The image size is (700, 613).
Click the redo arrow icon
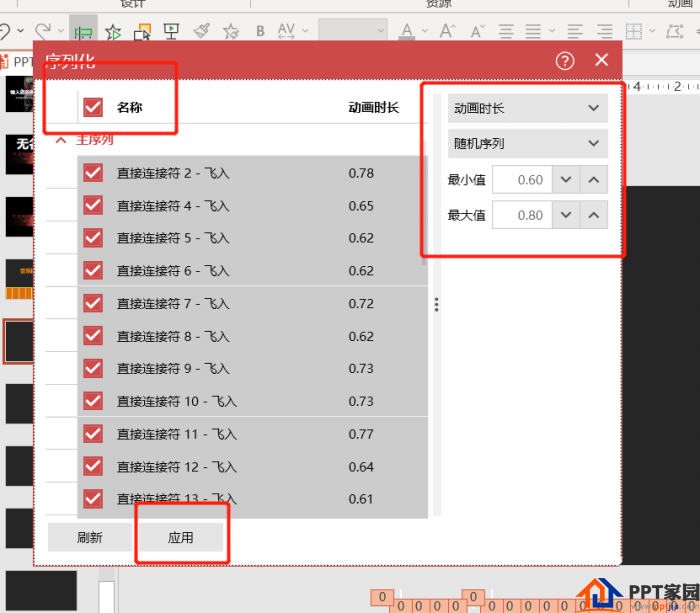click(43, 31)
